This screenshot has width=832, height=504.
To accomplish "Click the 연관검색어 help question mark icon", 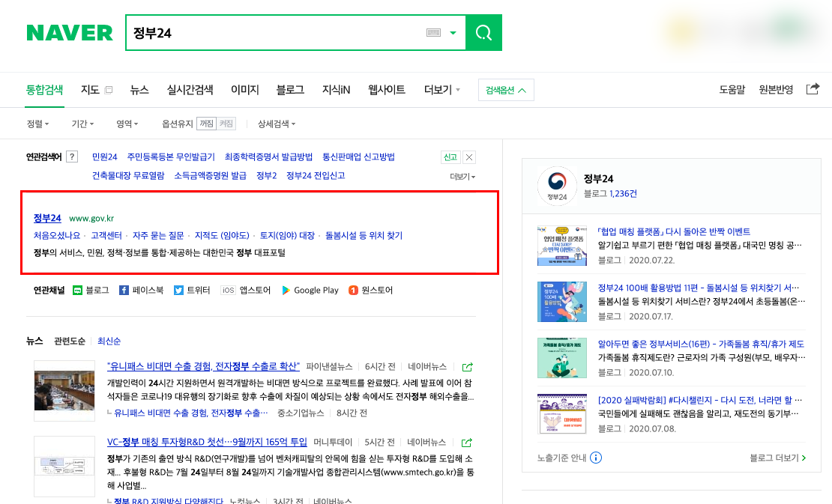I will (72, 157).
